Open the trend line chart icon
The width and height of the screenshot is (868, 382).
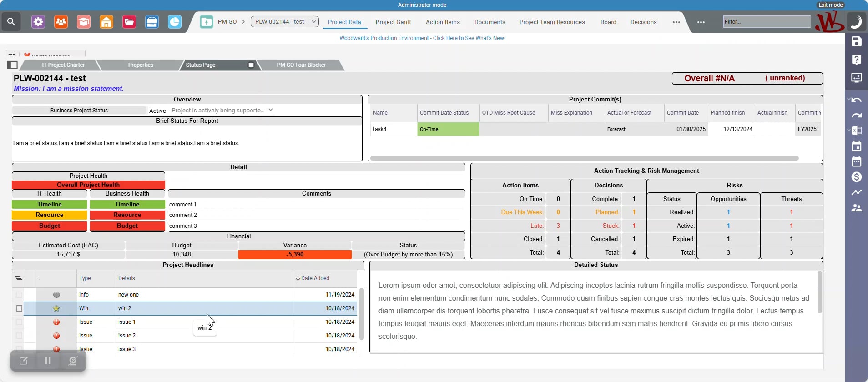[857, 192]
